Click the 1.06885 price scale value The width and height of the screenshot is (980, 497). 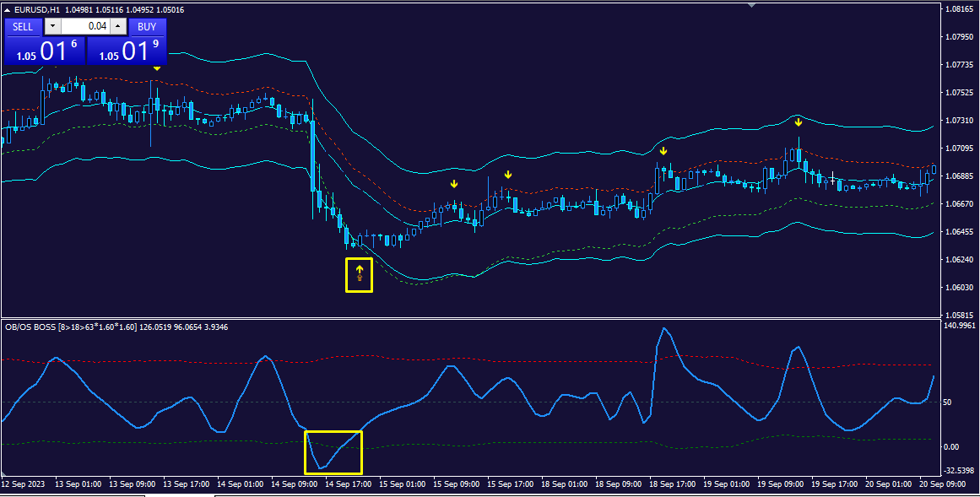click(961, 176)
